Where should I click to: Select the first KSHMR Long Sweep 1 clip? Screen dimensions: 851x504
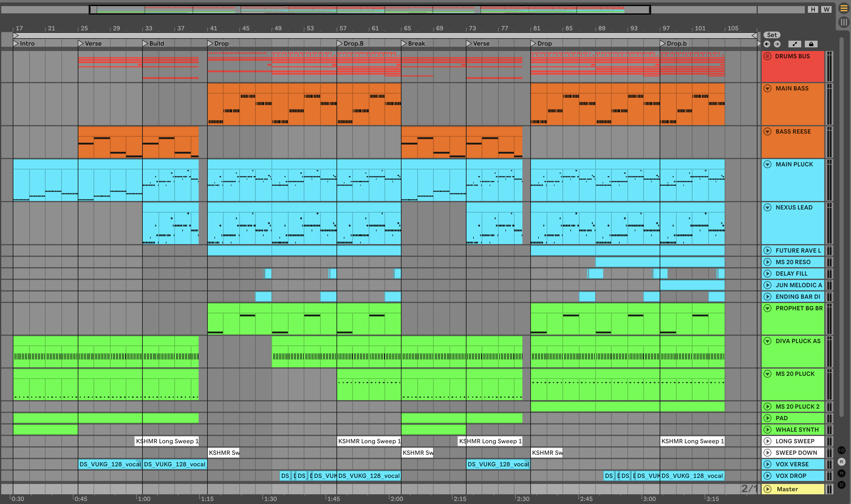coord(166,441)
